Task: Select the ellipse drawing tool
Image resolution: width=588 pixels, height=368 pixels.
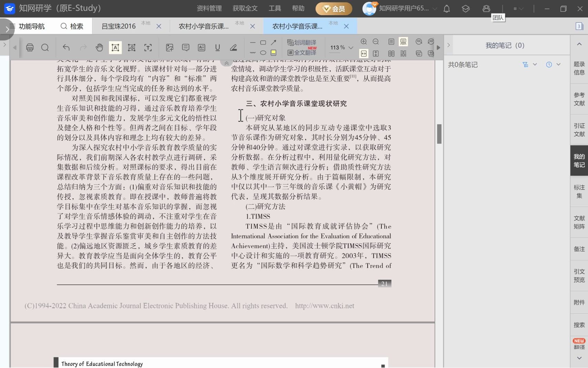Action: pyautogui.click(x=263, y=53)
